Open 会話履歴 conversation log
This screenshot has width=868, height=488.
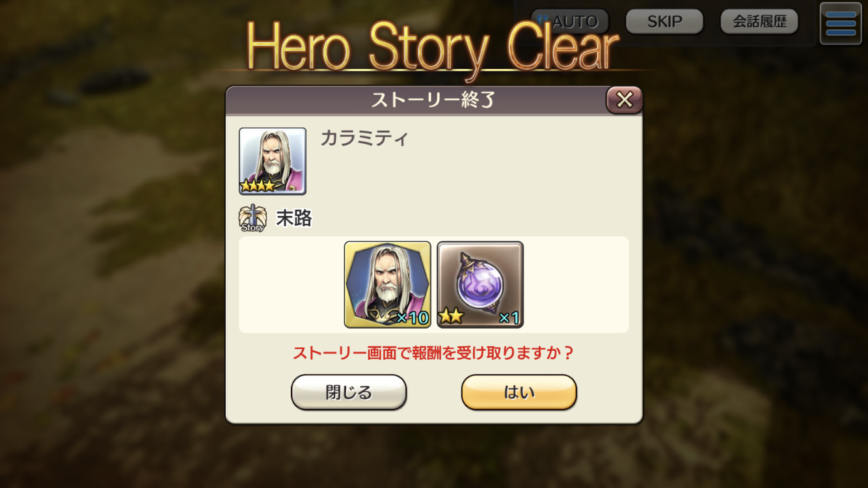point(759,21)
